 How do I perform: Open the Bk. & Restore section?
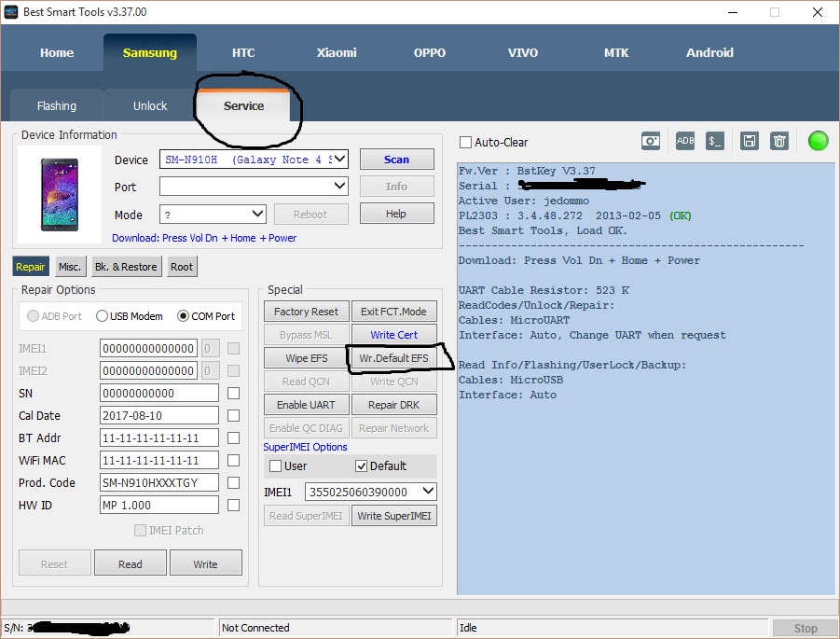126,267
